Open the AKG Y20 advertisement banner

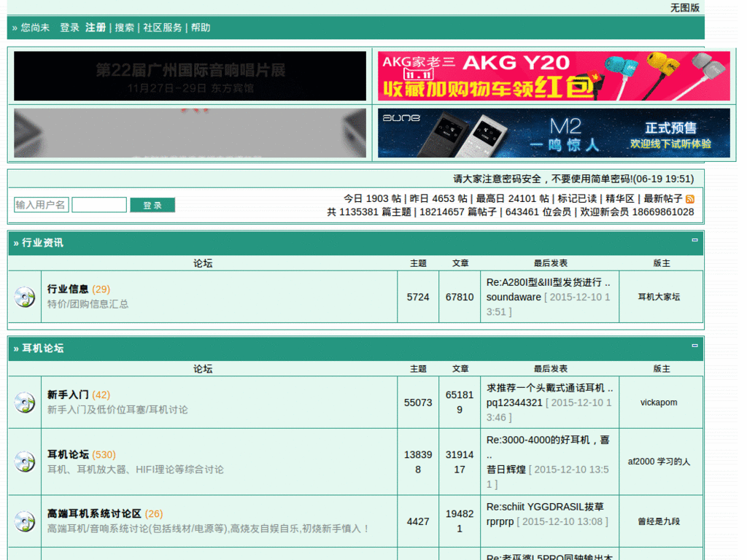tap(554, 76)
